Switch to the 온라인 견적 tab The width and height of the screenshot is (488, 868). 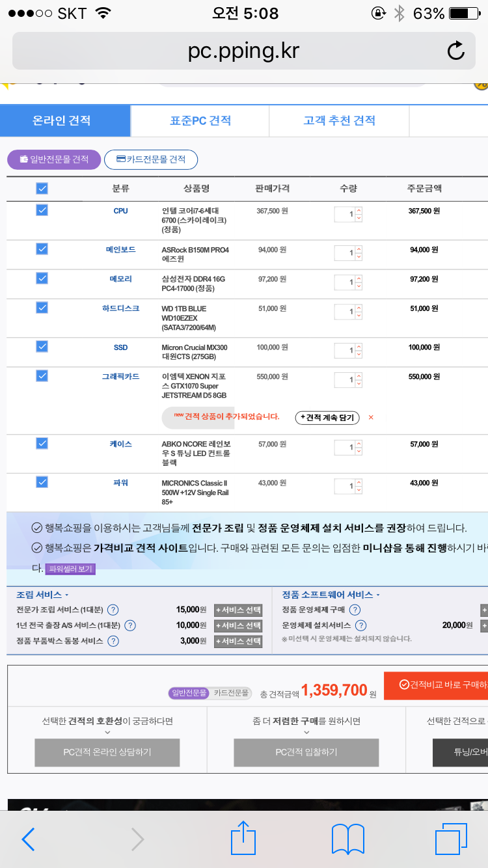(65, 120)
